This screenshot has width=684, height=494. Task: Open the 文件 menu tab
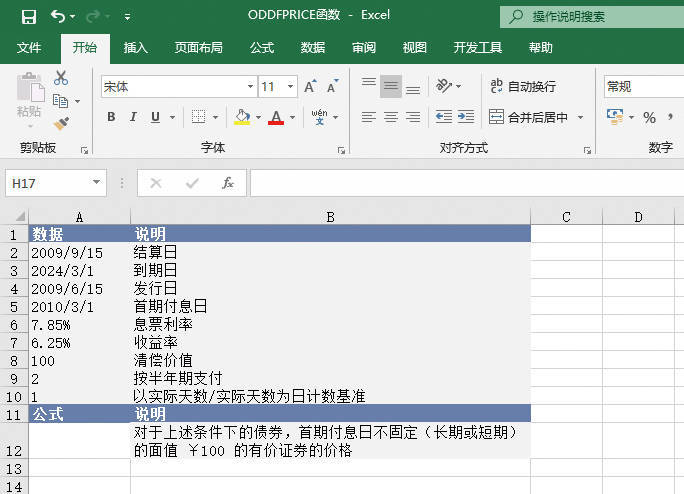30,47
